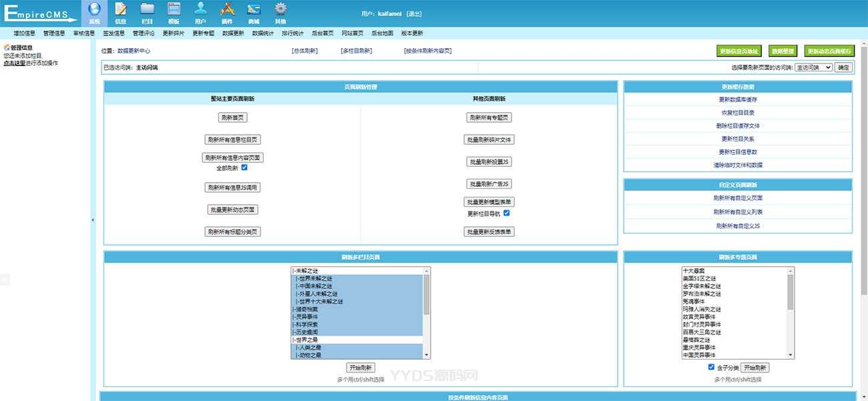Open the 模板 template icon section
Viewport: 868px width, 401px height.
tap(174, 13)
